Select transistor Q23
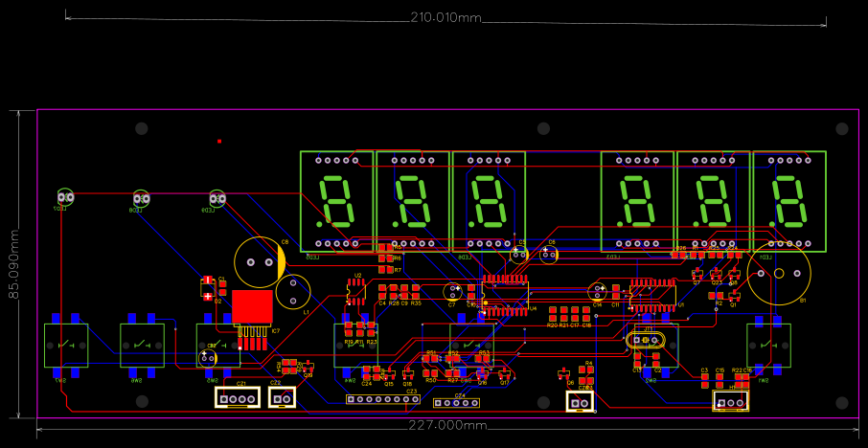868x448 pixels. 717,274
